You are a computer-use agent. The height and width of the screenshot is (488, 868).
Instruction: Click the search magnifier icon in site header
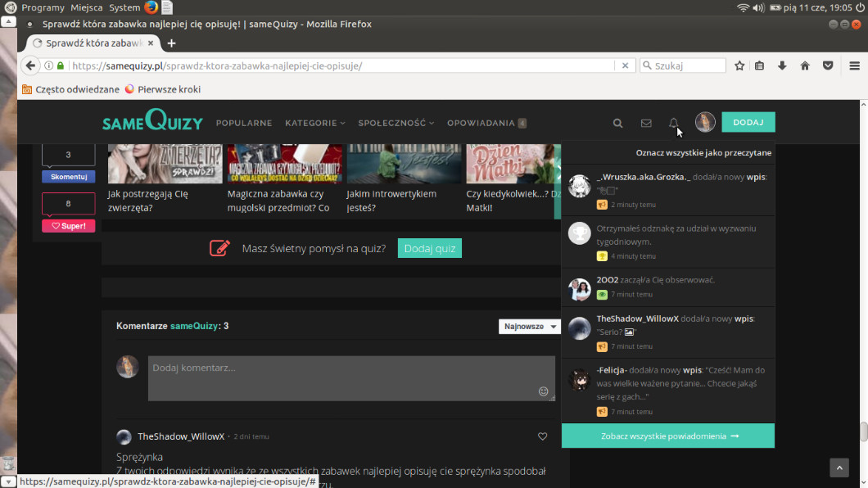[618, 123]
